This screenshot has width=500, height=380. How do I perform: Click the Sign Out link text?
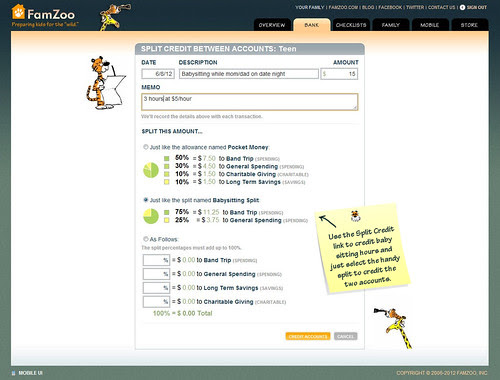tap(477, 7)
